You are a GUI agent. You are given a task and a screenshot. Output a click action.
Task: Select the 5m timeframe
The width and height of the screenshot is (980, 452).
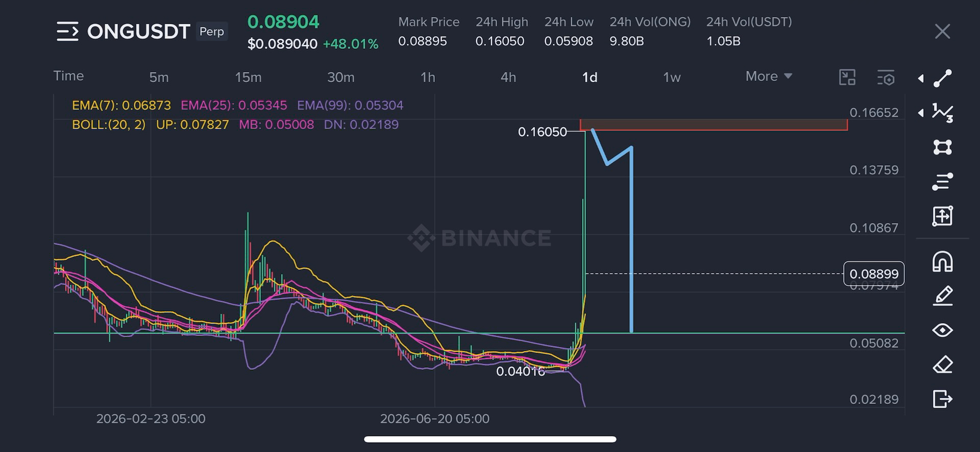pyautogui.click(x=159, y=78)
